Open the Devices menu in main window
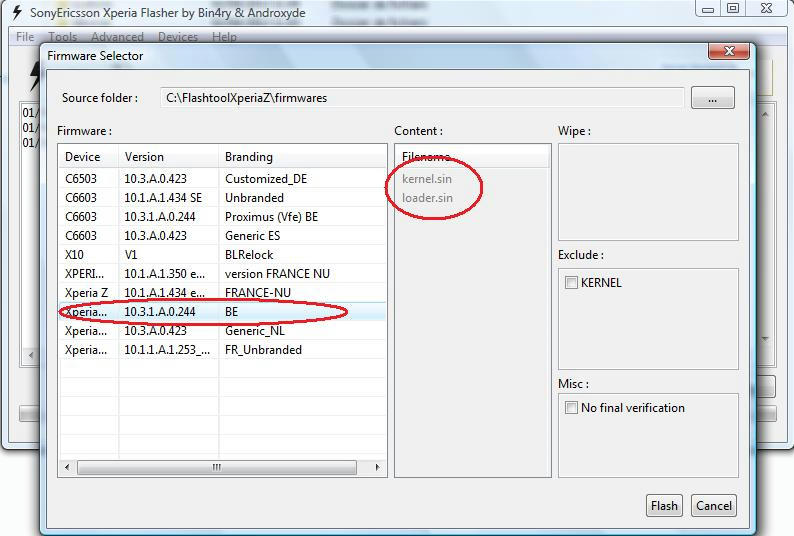 pos(178,37)
